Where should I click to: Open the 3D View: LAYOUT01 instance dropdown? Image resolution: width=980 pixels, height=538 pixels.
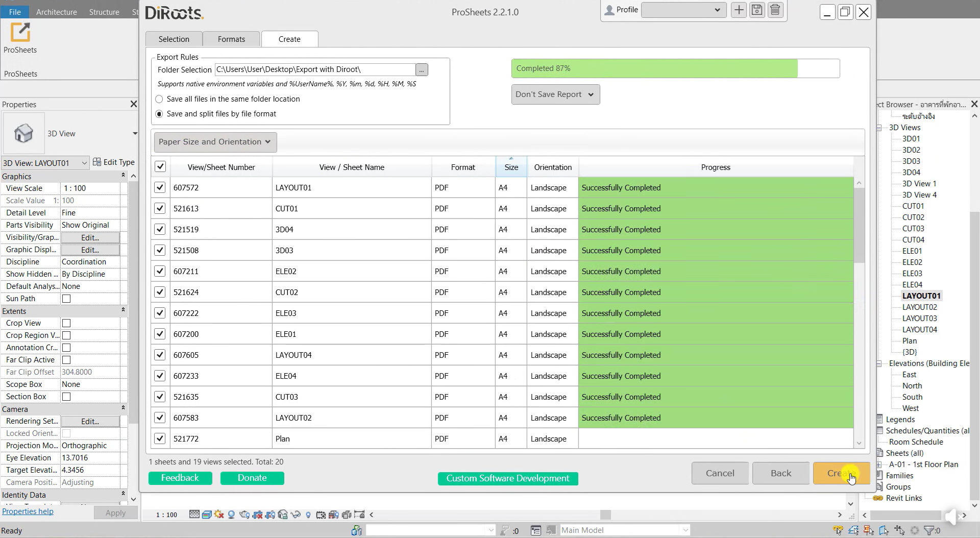pyautogui.click(x=45, y=163)
